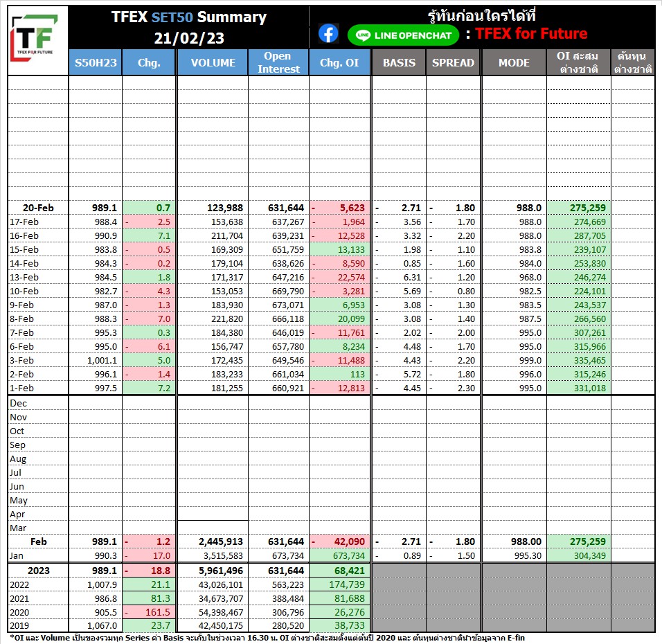Click the footnote text about OI and Volume
The image size is (662, 644).
pyautogui.click(x=267, y=638)
